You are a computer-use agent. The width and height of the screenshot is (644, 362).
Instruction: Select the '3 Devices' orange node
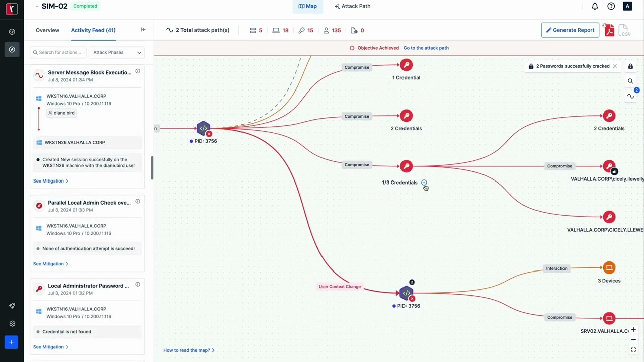click(609, 268)
